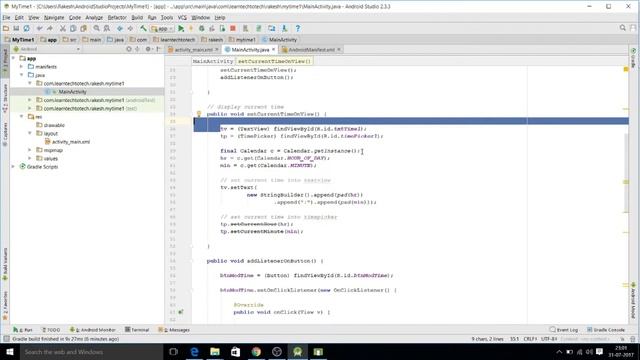Click the yellow intention lightbulb in gutter
Screen dimensions: 640x360
[x=199, y=114]
